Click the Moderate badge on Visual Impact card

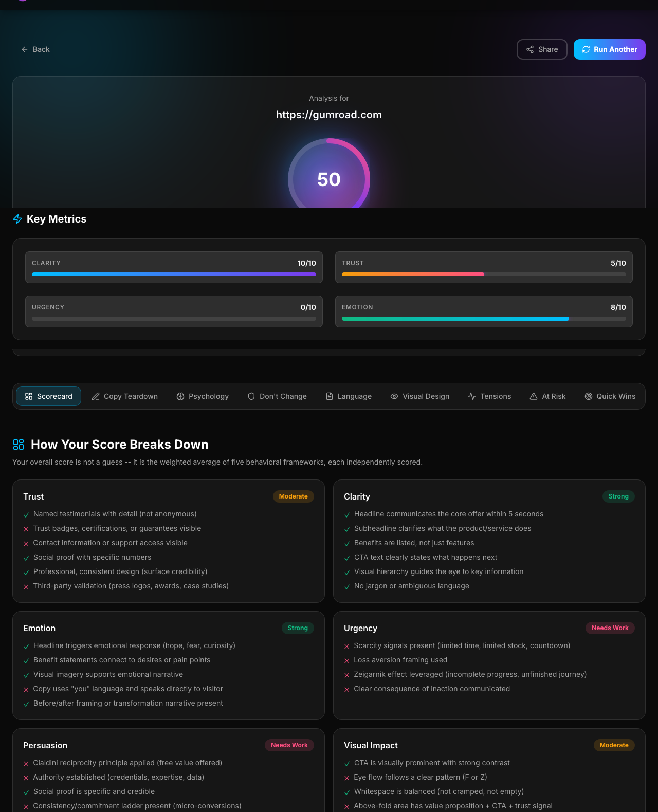click(x=614, y=745)
